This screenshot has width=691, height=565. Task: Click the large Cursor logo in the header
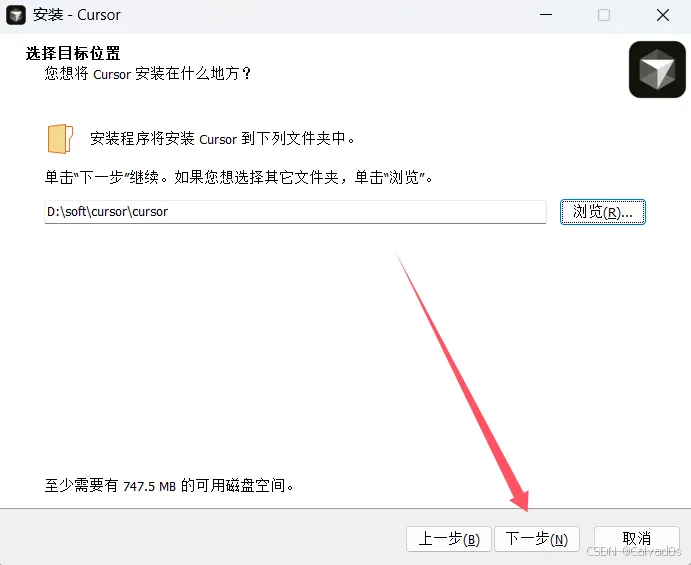(x=657, y=70)
